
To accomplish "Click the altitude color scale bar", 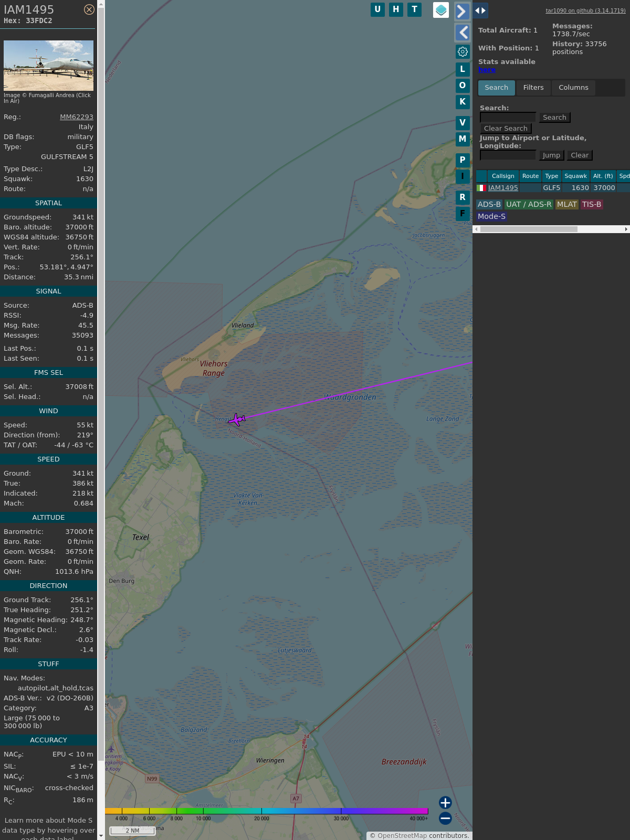I will click(x=267, y=811).
